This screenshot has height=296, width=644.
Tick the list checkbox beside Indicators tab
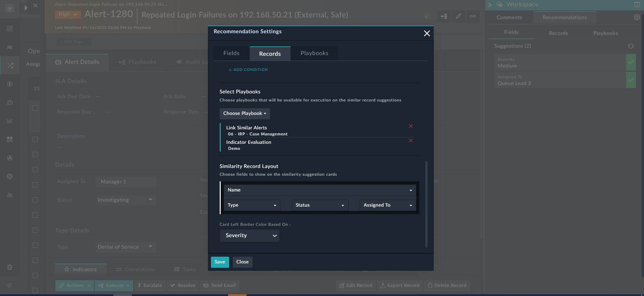tap(35, 276)
